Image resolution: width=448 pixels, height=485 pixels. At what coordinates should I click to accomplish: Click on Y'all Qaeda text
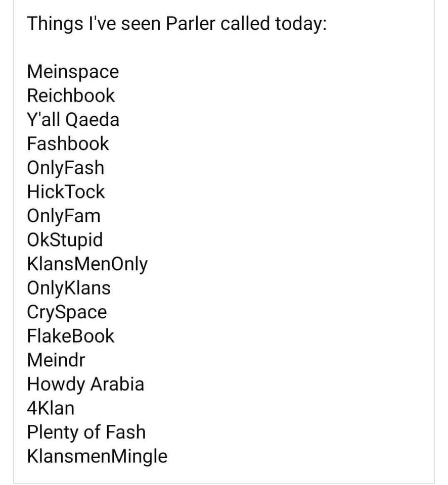point(73,119)
